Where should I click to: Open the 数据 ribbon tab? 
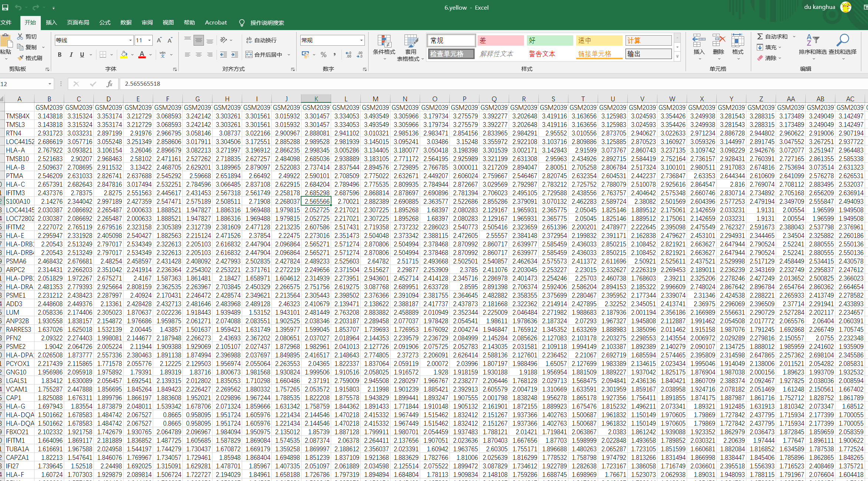point(126,23)
